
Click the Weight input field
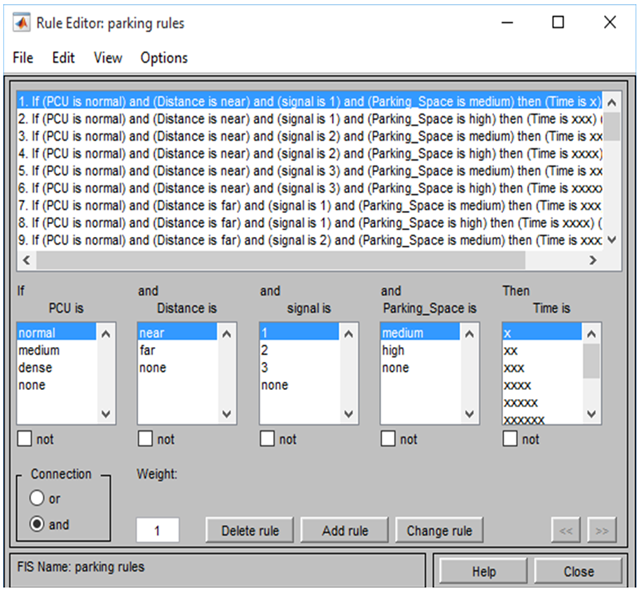pyautogui.click(x=158, y=530)
